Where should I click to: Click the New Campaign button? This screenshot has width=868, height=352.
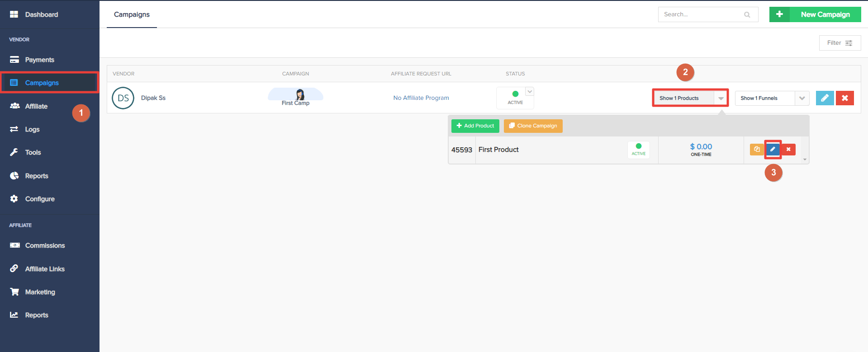click(815, 14)
